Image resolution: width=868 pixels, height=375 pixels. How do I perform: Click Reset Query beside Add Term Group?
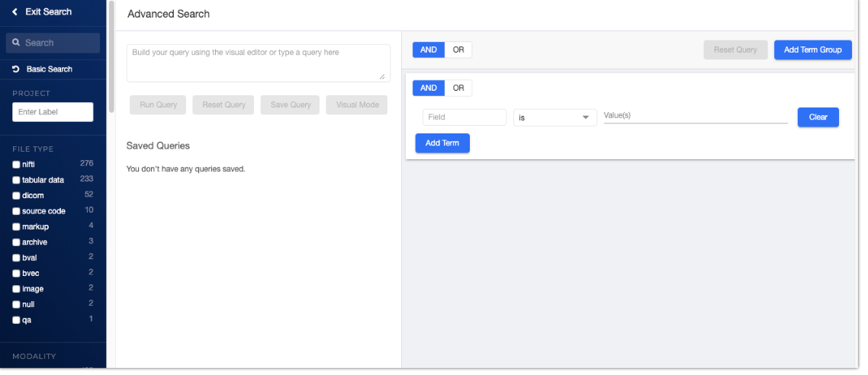[735, 50]
